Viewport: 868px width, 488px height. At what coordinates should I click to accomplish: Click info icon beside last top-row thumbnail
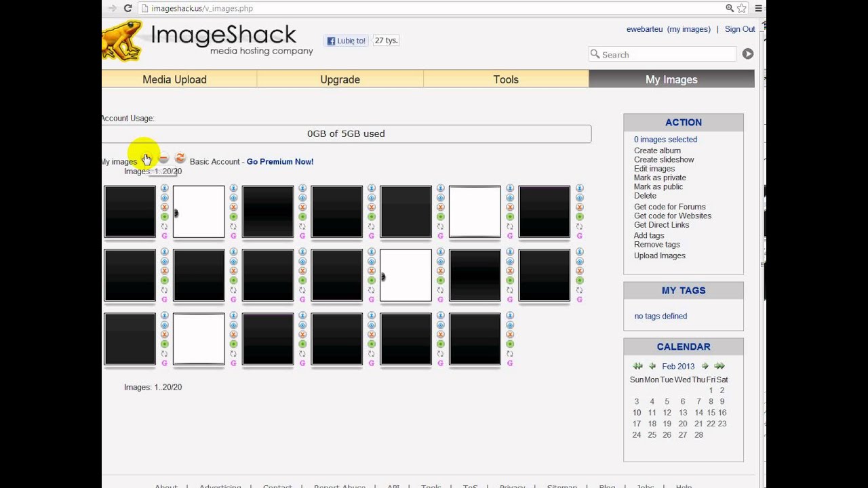click(579, 188)
